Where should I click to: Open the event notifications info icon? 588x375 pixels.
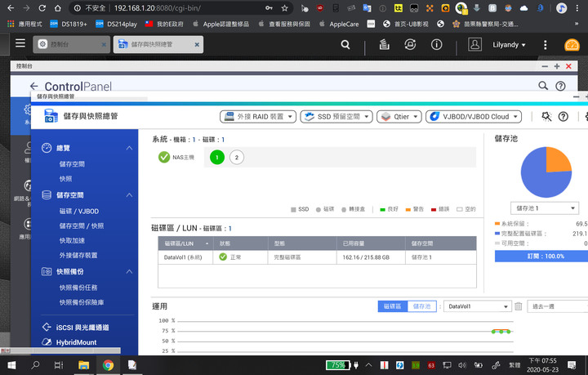[436, 45]
